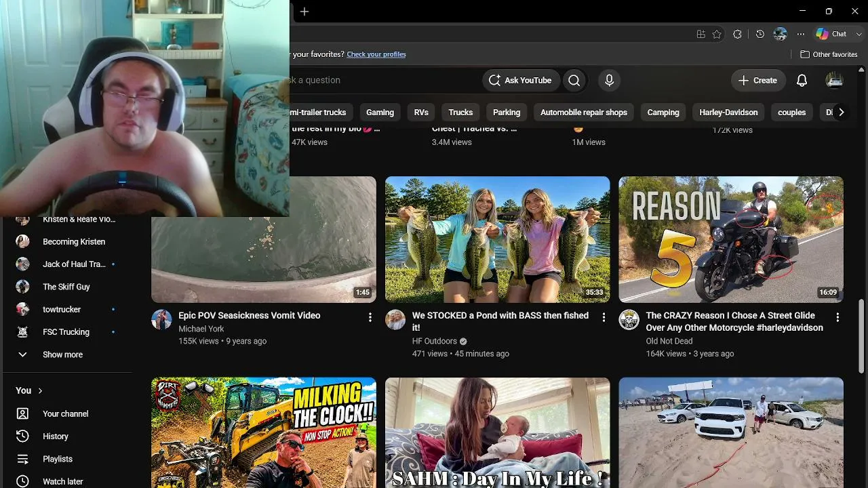Click the magnifying glass search button
The image size is (868, 488).
coord(574,80)
